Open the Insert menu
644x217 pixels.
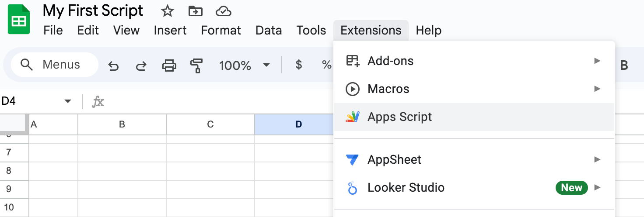tap(170, 30)
